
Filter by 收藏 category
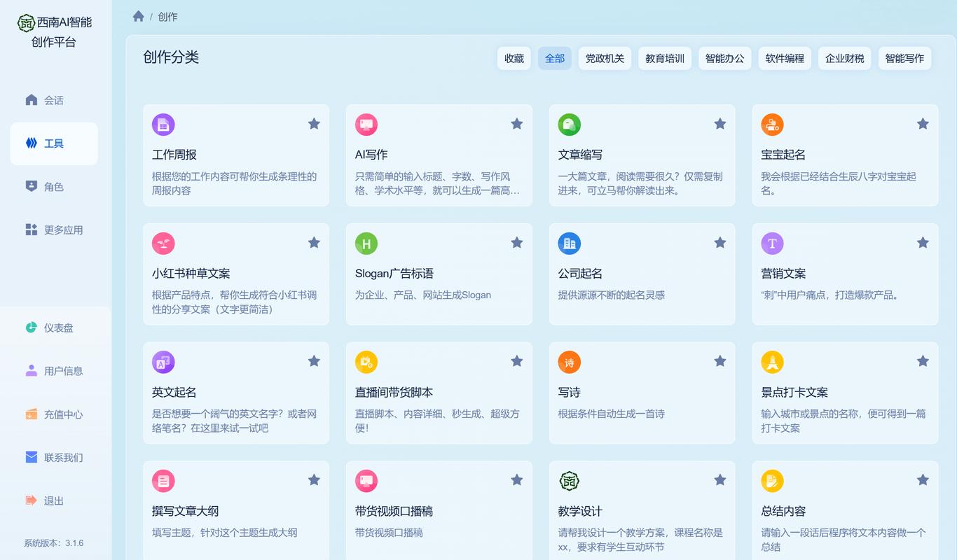514,58
